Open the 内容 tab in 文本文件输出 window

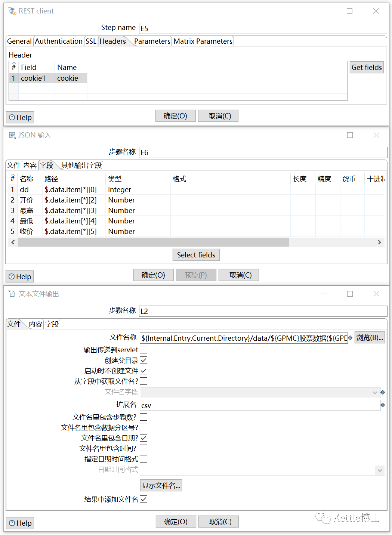tap(36, 324)
